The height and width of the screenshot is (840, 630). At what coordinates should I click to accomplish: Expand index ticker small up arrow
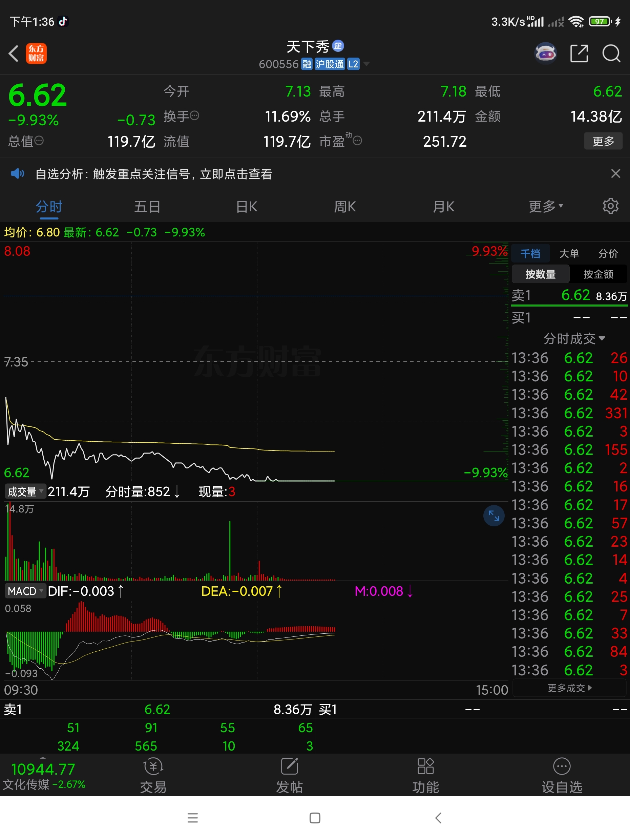[43, 758]
